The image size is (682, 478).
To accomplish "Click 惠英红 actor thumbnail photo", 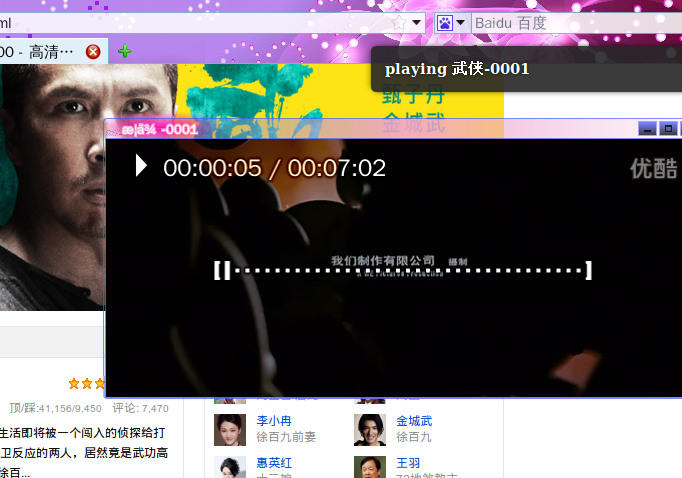I will click(230, 467).
